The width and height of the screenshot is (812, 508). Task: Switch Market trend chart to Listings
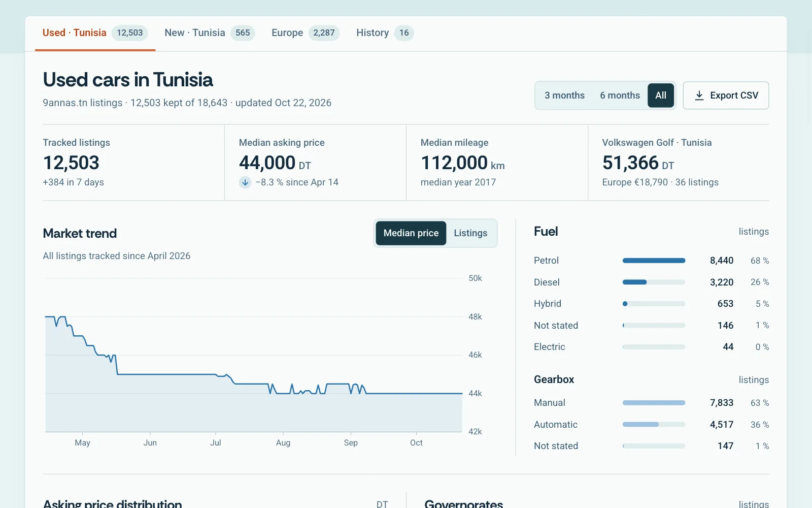470,233
